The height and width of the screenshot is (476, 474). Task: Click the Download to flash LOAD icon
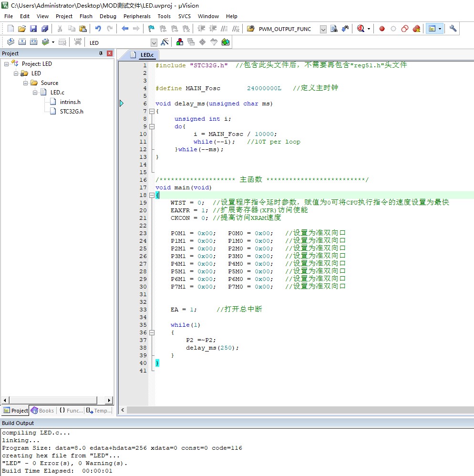[x=77, y=42]
